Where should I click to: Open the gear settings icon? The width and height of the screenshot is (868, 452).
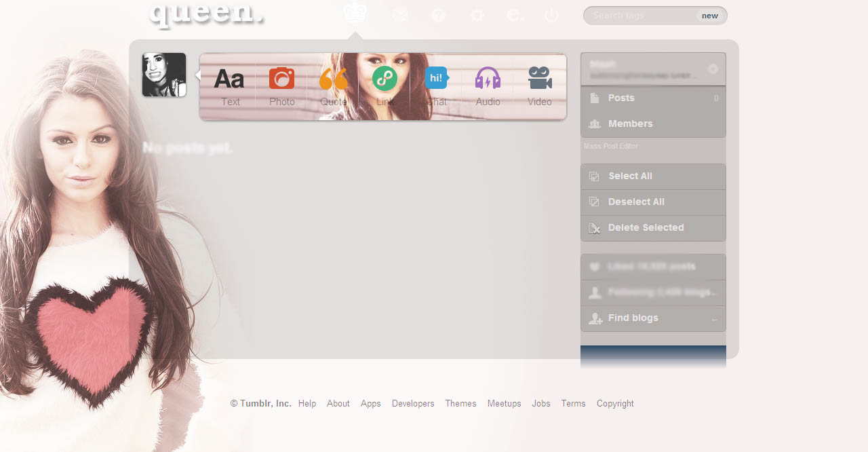(x=477, y=15)
